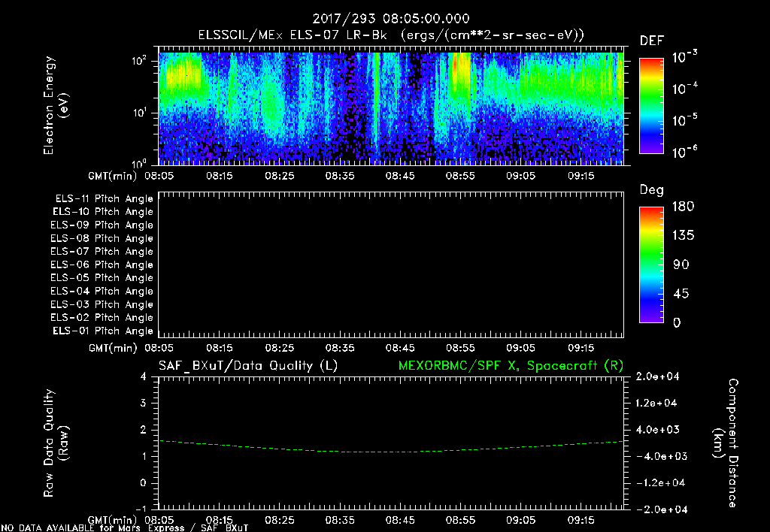Click the data quality tick label −1
This screenshot has width=770, height=532.
[x=140, y=509]
